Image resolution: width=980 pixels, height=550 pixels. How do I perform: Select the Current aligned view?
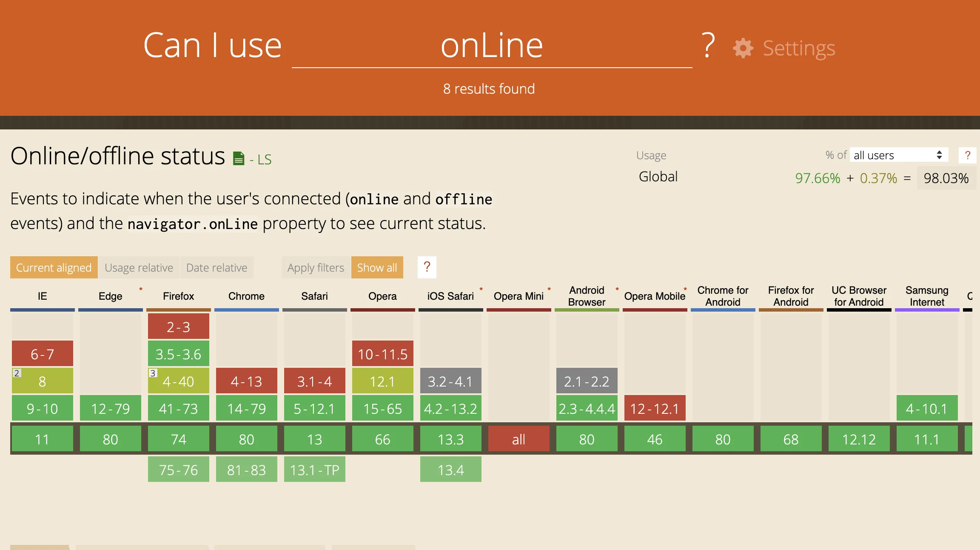click(x=54, y=267)
